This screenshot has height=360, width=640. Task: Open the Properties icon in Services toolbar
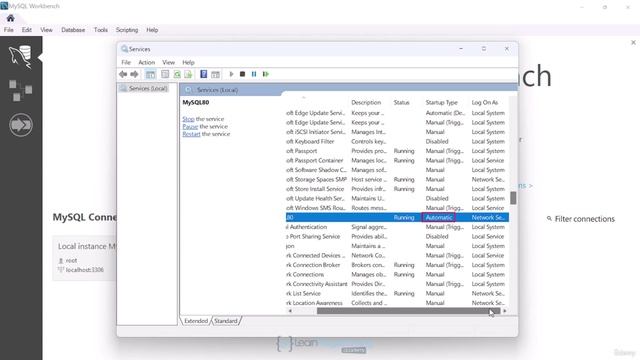point(165,74)
